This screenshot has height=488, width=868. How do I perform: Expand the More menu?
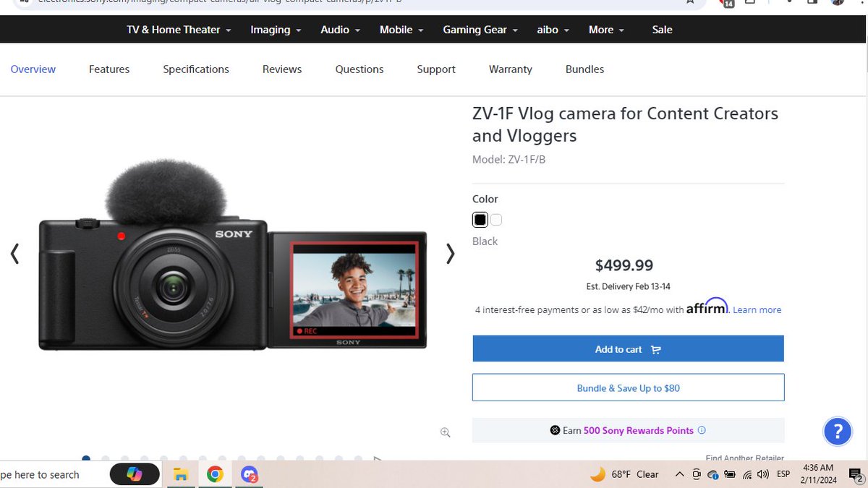pos(606,30)
